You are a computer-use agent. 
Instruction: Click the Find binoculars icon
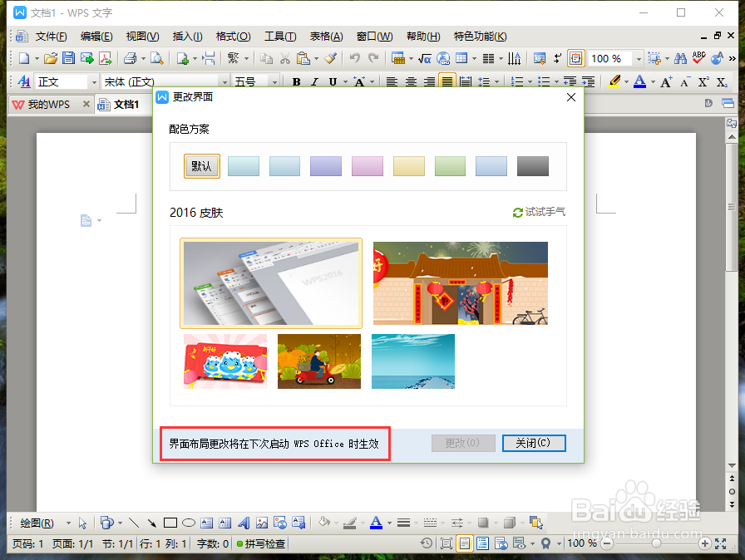[680, 58]
